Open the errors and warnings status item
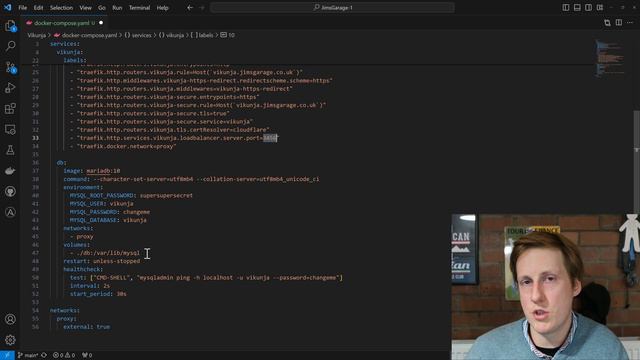The height and width of the screenshot is (360, 640). tap(64, 355)
